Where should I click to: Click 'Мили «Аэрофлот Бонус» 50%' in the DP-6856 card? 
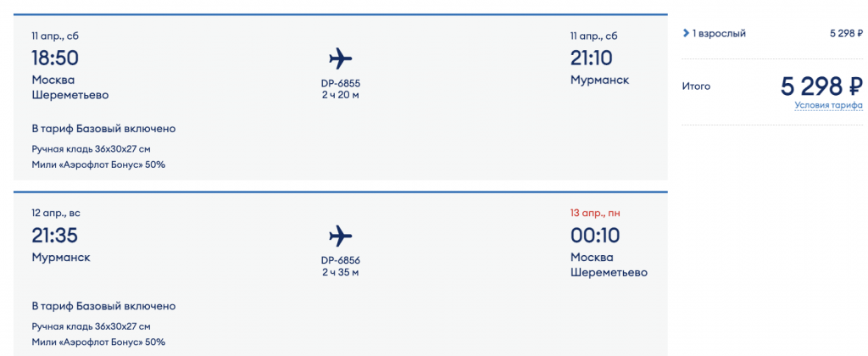point(98,342)
